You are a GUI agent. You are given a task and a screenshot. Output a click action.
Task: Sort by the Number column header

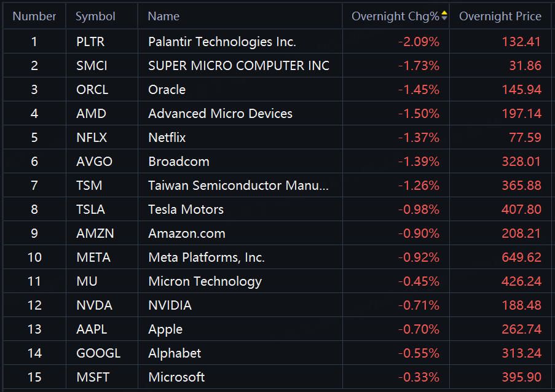[34, 17]
